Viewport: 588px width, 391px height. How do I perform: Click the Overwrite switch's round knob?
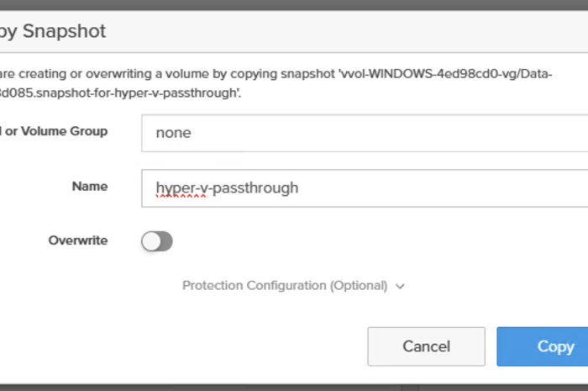tap(151, 241)
